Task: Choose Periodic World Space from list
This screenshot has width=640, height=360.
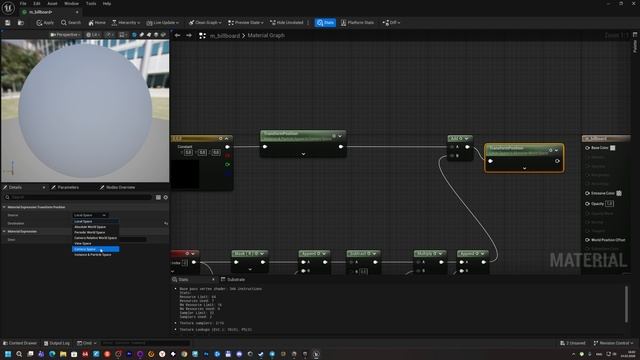Action: pos(96,232)
